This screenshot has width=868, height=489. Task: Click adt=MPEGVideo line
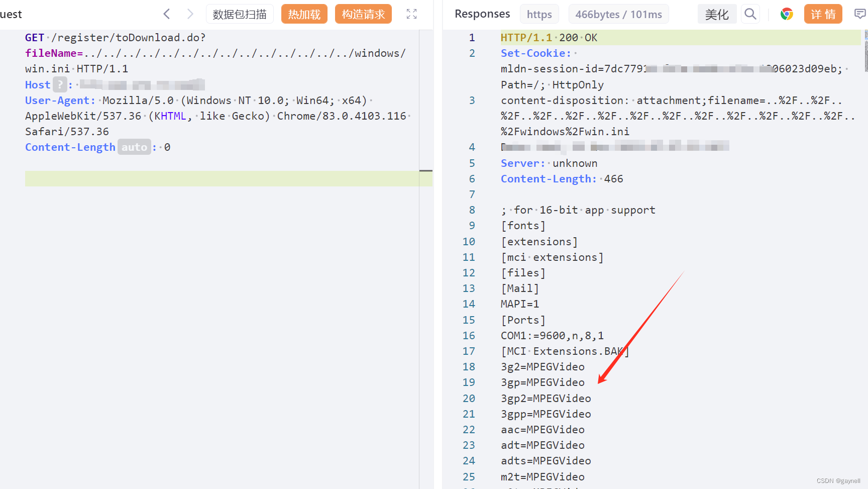pyautogui.click(x=542, y=445)
